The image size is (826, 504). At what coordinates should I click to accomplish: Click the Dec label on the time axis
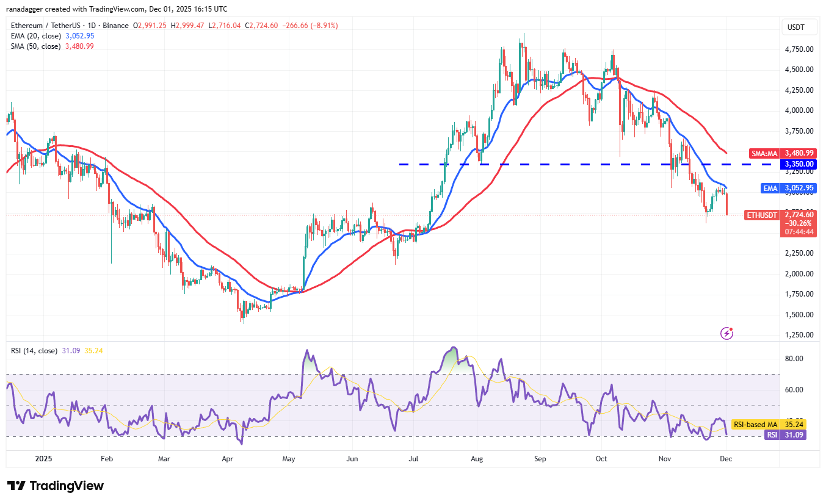(x=725, y=458)
